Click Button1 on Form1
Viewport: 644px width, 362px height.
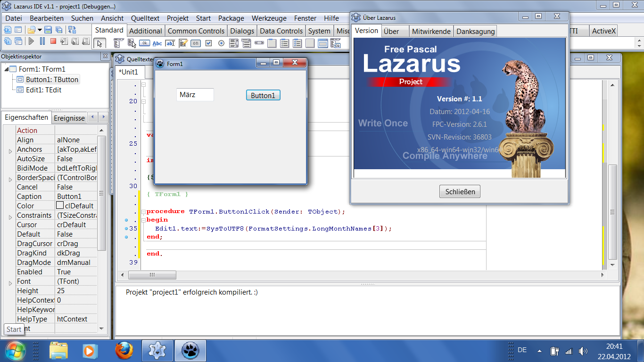click(263, 95)
